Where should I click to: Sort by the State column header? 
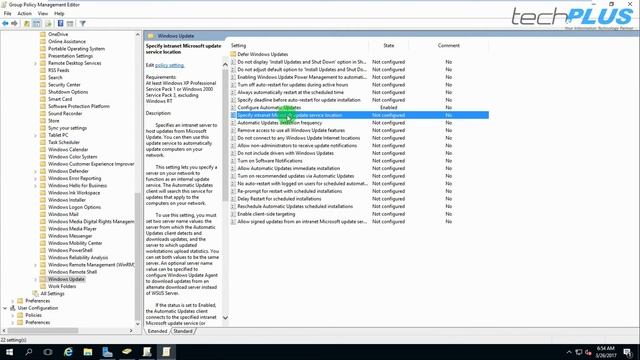pyautogui.click(x=389, y=46)
